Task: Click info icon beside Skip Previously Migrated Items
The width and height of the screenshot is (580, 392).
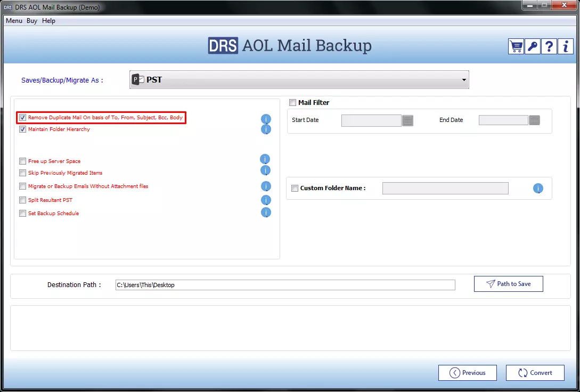Action: pos(266,170)
